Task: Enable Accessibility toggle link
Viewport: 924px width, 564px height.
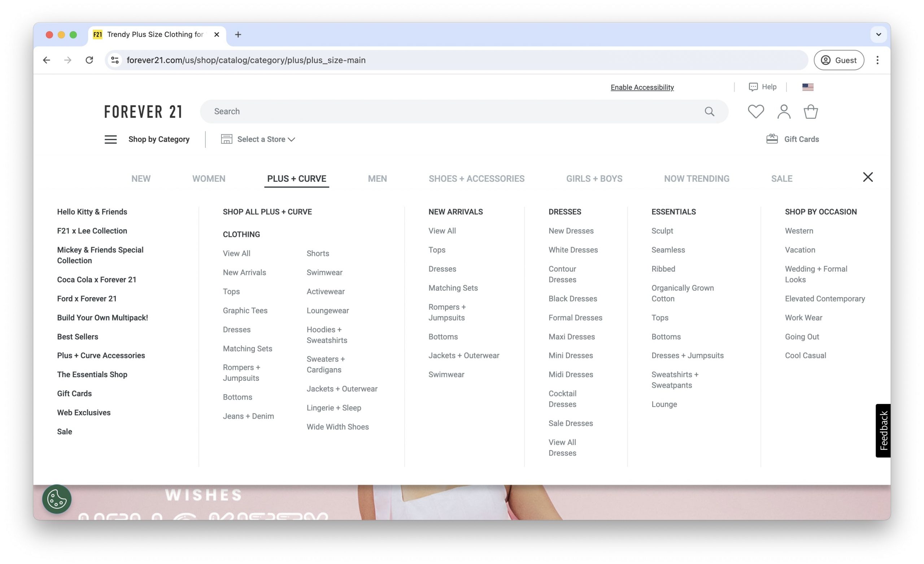Action: 641,87
